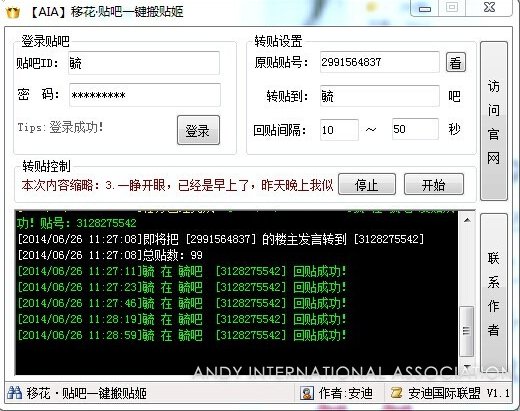Click the Tips: 登录成功! message
Screen dimensions: 520x411
pyautogui.click(x=60, y=127)
